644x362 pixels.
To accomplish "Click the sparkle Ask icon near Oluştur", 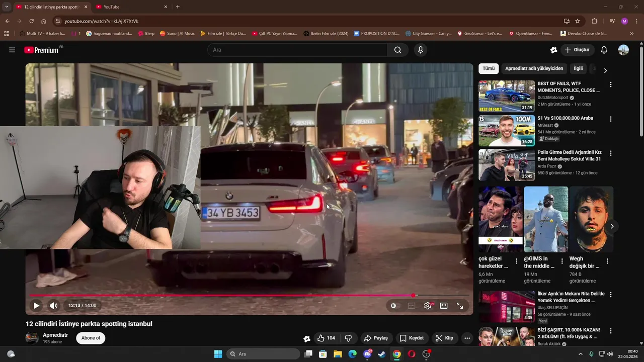I will pos(553,50).
